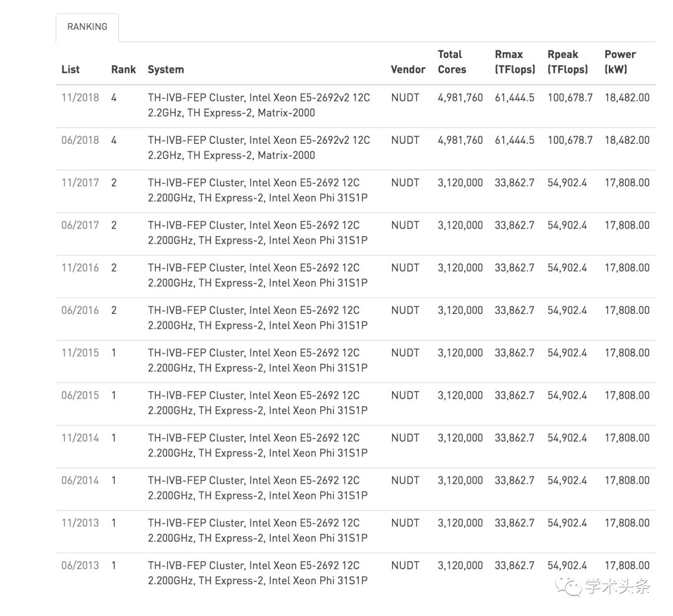Click Rpeak 100,678.7 in the 11/2018 row
The height and width of the screenshot is (616, 673).
570,98
